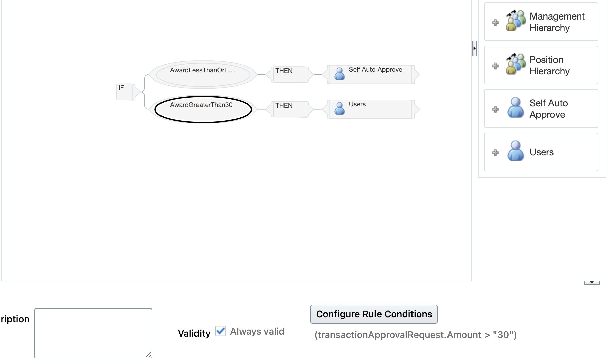Select the AwardLessThanOrE... condition node
This screenshot has height=364, width=609.
[203, 75]
